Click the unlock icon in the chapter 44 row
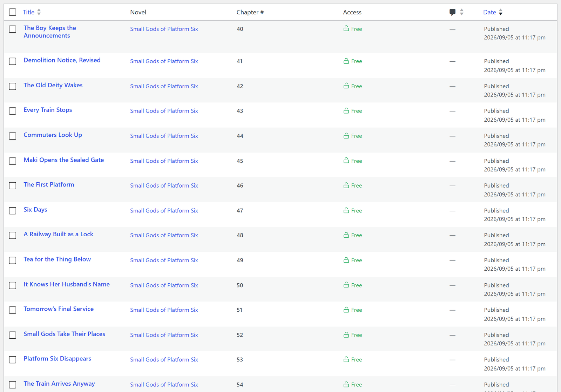The width and height of the screenshot is (561, 392). [x=346, y=135]
